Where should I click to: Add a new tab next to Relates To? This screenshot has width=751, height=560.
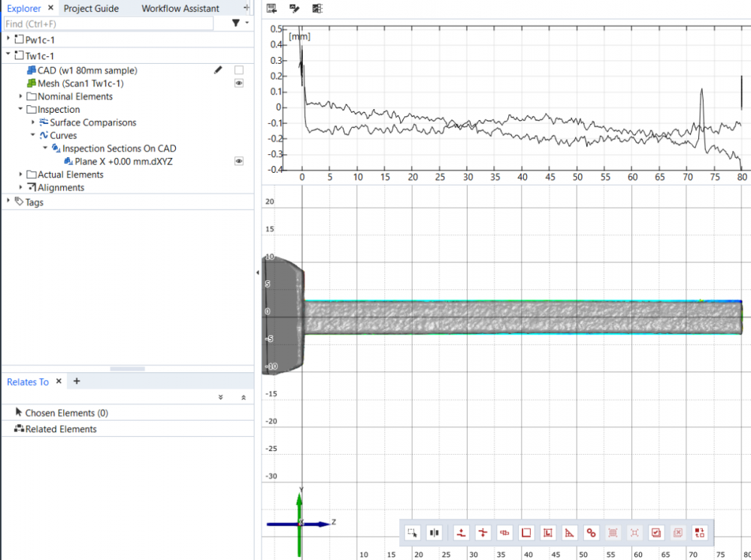click(76, 381)
